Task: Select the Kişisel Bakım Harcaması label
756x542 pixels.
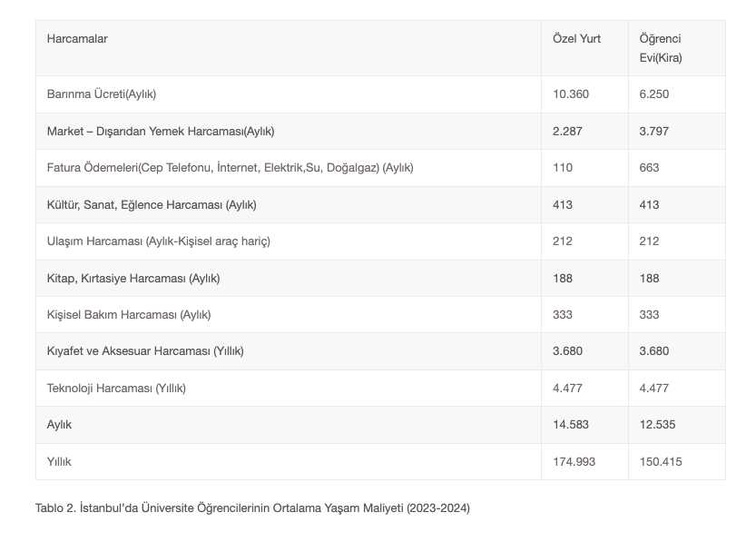Action: 129,315
